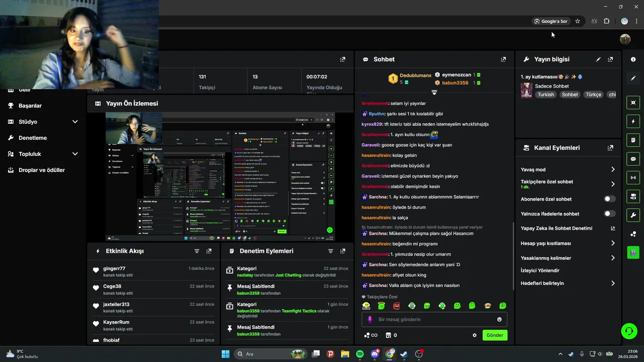This screenshot has height=362, width=644.
Task: Open Discord from taskbar
Action: 374,354
